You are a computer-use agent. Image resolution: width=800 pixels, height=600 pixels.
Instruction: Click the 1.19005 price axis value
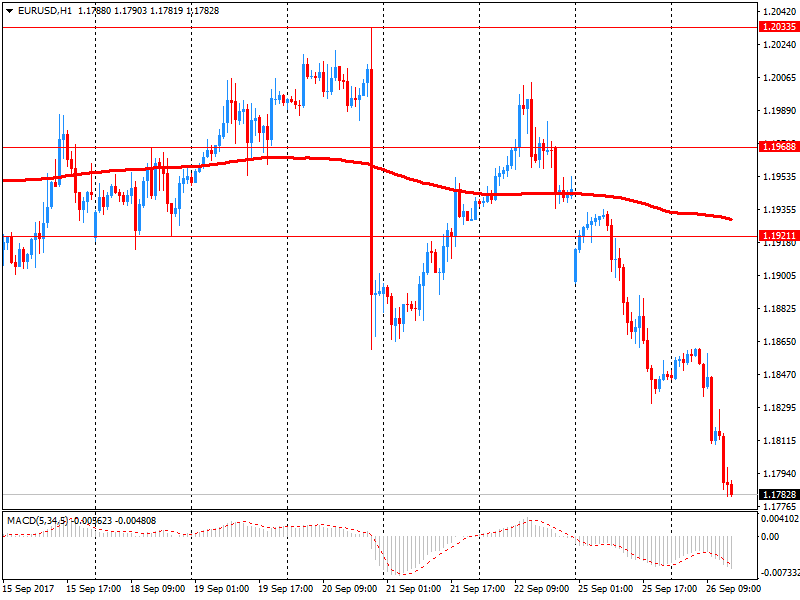(780, 276)
